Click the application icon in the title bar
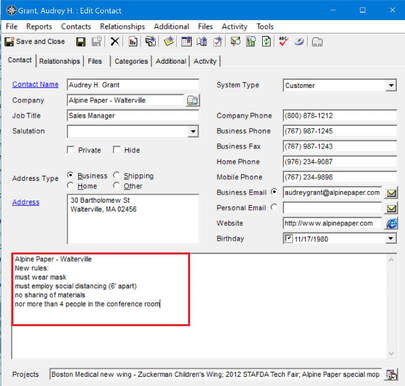Viewport: 405px width, 386px height. [12, 10]
